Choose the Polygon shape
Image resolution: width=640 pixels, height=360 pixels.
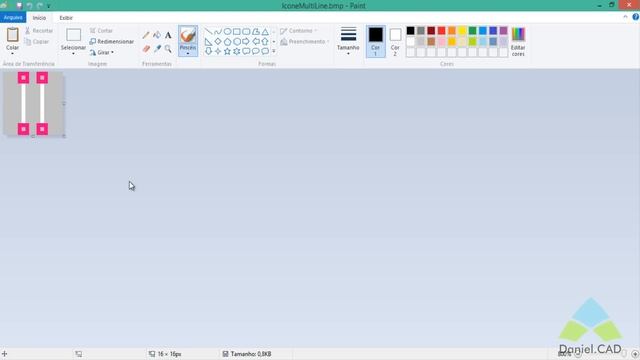coord(256,31)
